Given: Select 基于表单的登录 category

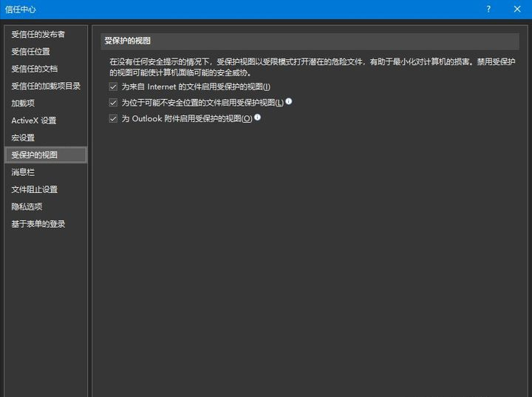Looking at the screenshot, I should (x=46, y=224).
